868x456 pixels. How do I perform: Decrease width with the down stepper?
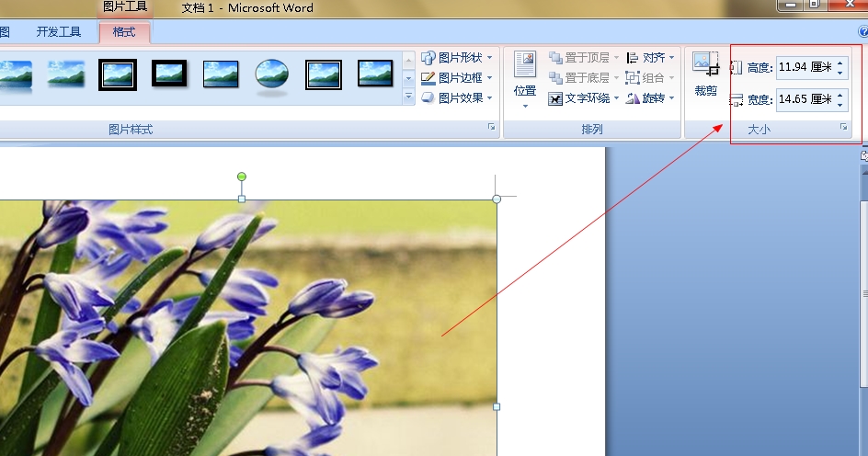coord(840,105)
